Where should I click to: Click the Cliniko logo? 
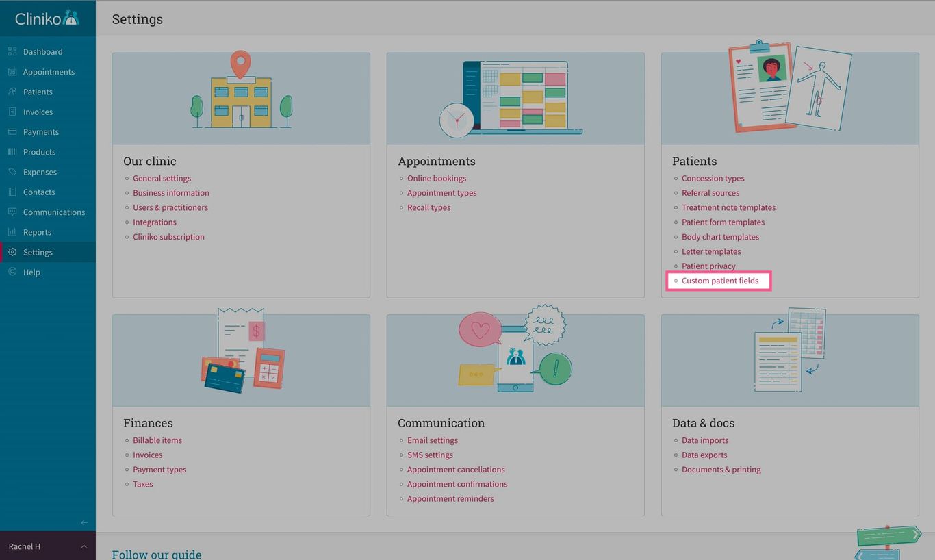(47, 18)
